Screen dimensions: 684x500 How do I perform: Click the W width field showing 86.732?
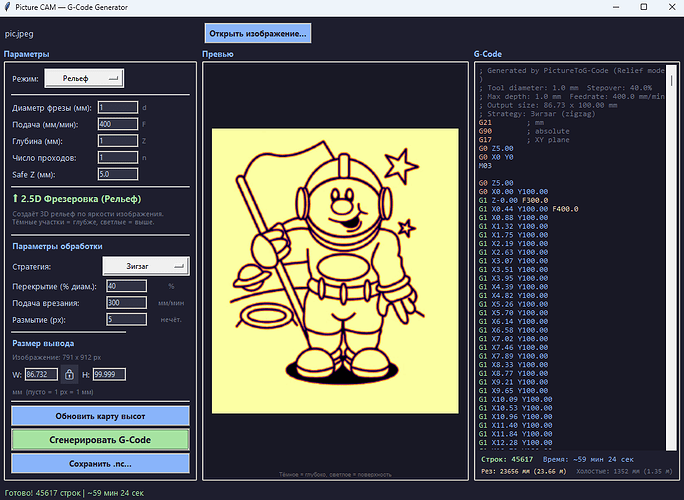coord(42,374)
